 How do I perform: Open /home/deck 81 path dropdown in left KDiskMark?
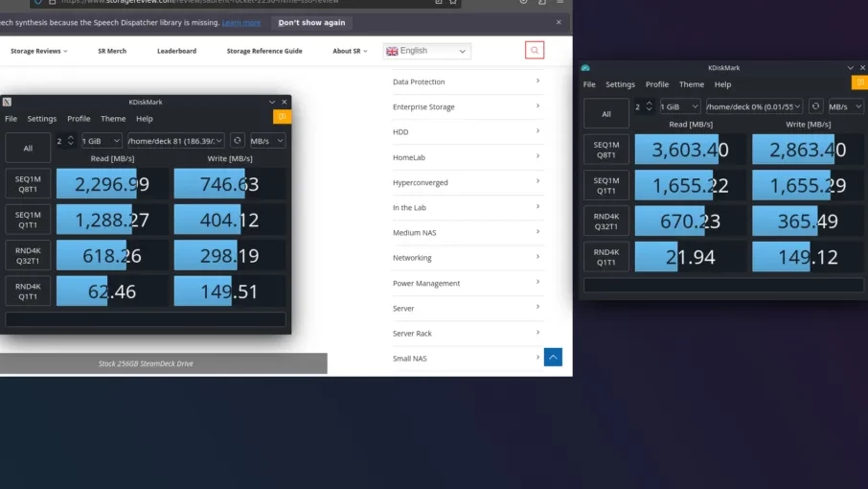[175, 141]
